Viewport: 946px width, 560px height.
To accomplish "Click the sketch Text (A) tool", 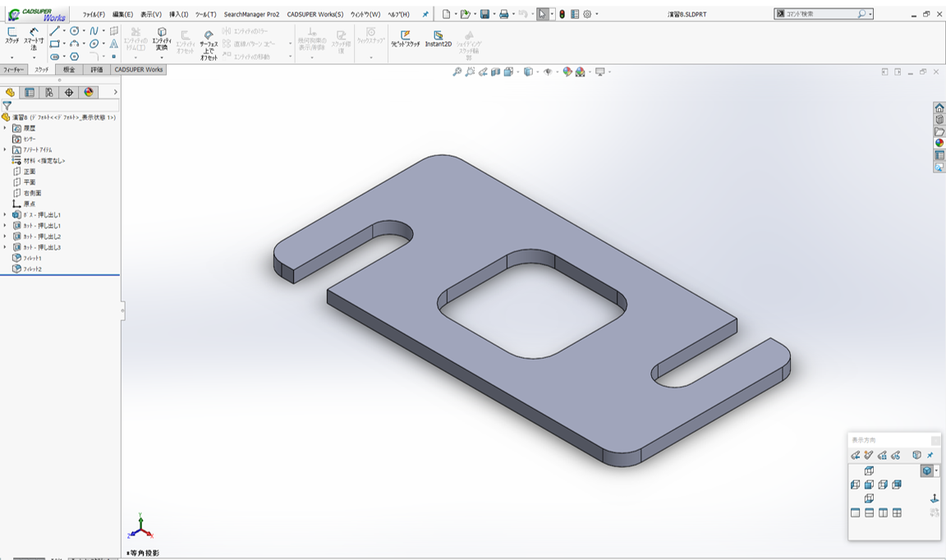I will pyautogui.click(x=114, y=44).
